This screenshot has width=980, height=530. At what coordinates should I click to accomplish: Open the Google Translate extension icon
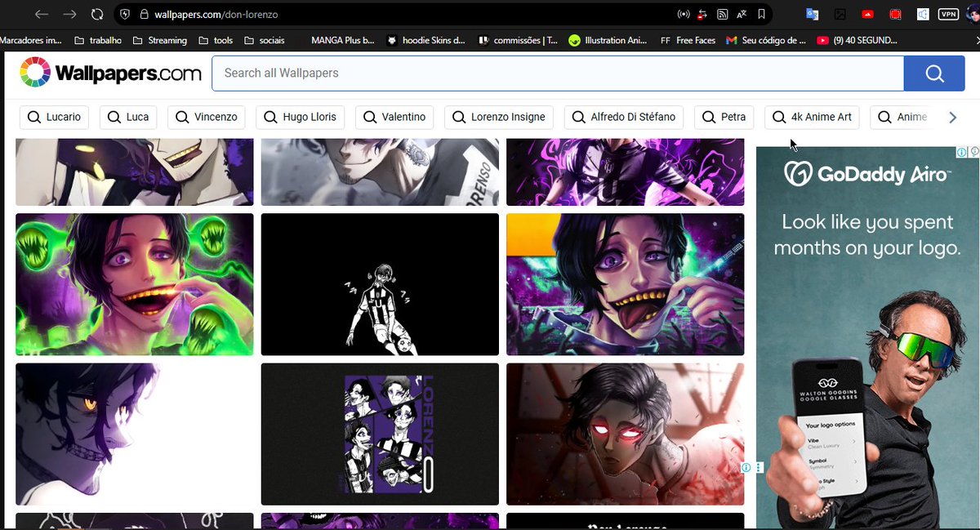tap(812, 14)
